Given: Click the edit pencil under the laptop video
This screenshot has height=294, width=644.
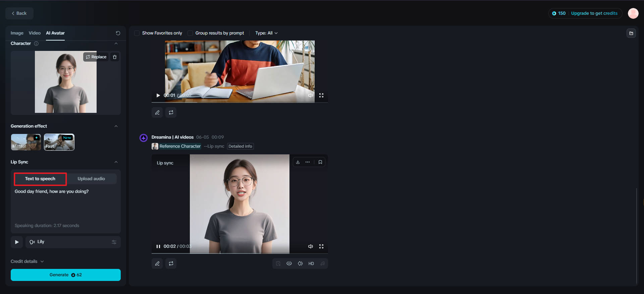Looking at the screenshot, I should pos(157,113).
